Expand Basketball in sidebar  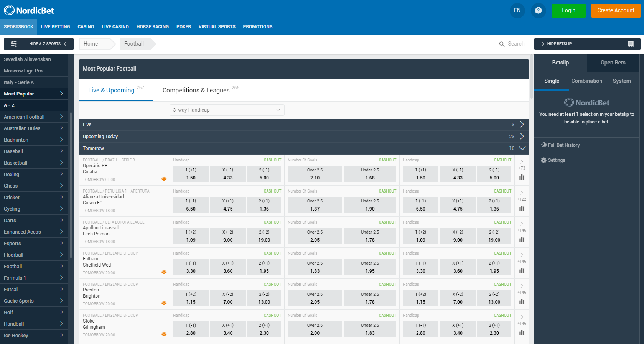tap(34, 163)
